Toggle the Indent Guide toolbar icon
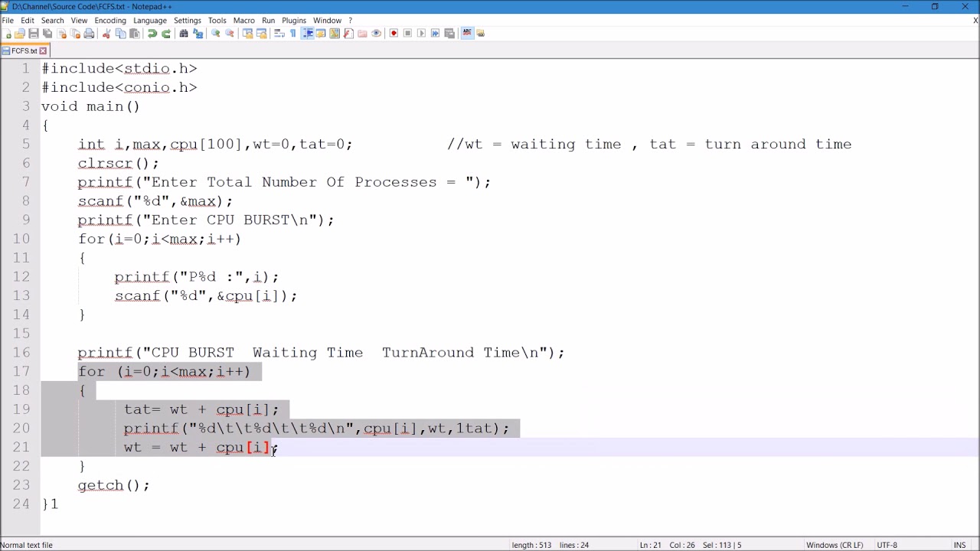The height and width of the screenshot is (551, 980). (307, 33)
